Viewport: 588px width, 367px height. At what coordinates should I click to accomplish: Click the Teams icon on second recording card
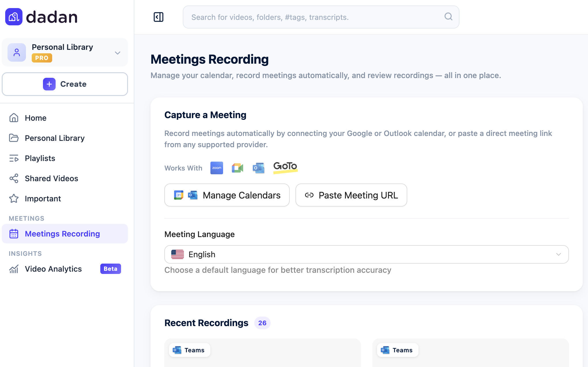(x=385, y=350)
